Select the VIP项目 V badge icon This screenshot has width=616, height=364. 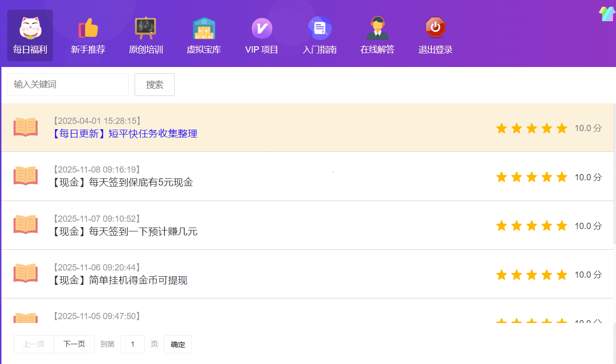pyautogui.click(x=261, y=28)
